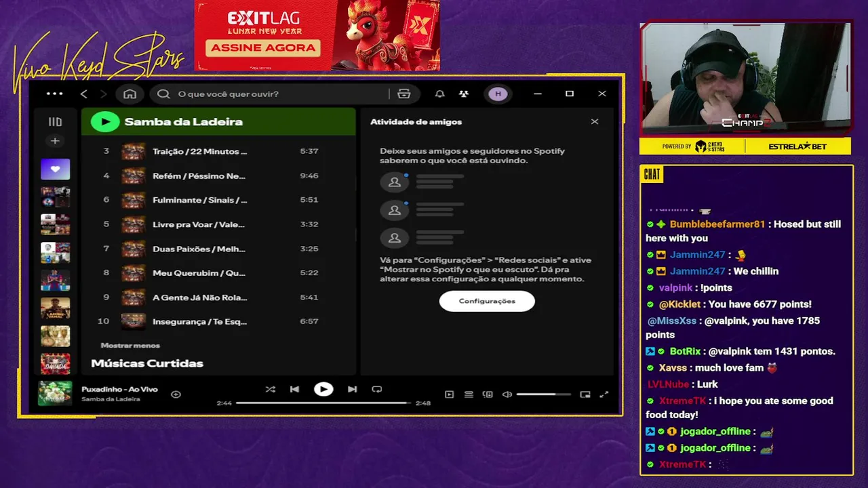This screenshot has height=488, width=868.
Task: Play Samba da Ladeira with green button
Action: tap(105, 122)
